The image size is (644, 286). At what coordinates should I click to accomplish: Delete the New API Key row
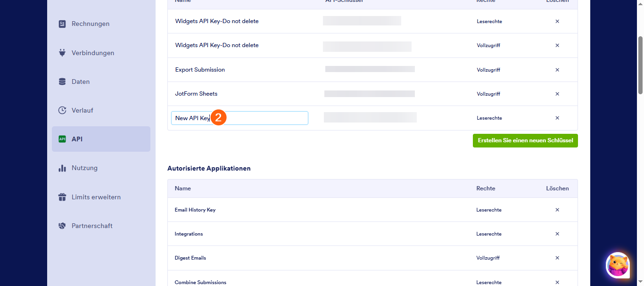[x=557, y=118]
